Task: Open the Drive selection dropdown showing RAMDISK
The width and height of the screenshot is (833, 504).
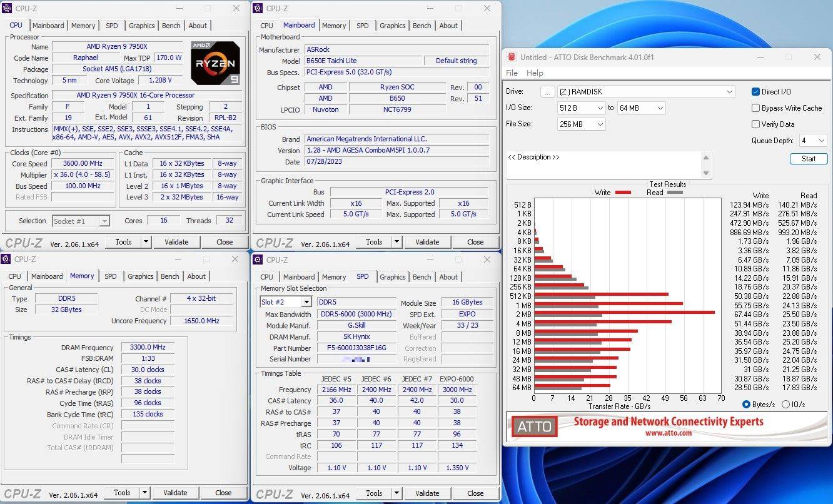Action: pyautogui.click(x=730, y=91)
